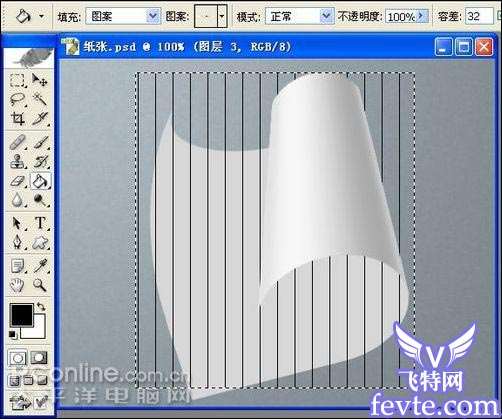
Task: Activate the Clone Stamp tool
Action: (17, 162)
